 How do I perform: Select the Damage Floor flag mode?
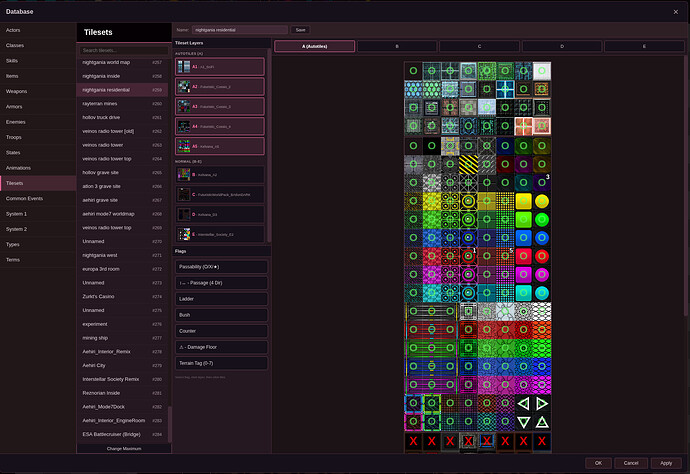tap(221, 347)
